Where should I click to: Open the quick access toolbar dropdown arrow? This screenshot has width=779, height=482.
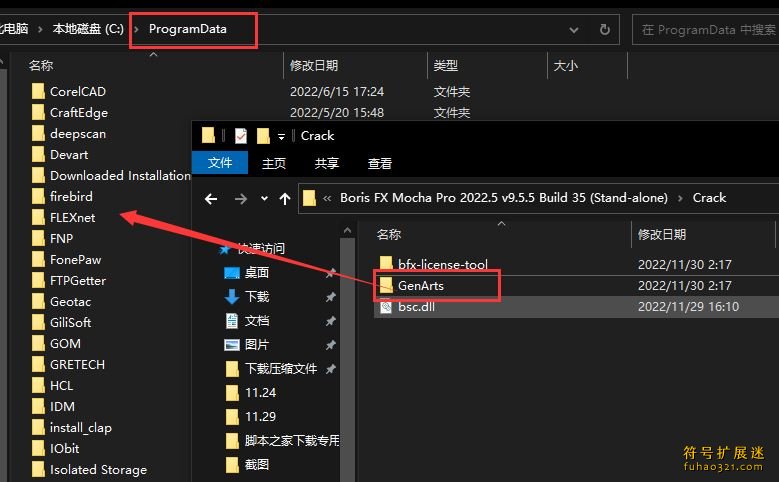point(281,136)
